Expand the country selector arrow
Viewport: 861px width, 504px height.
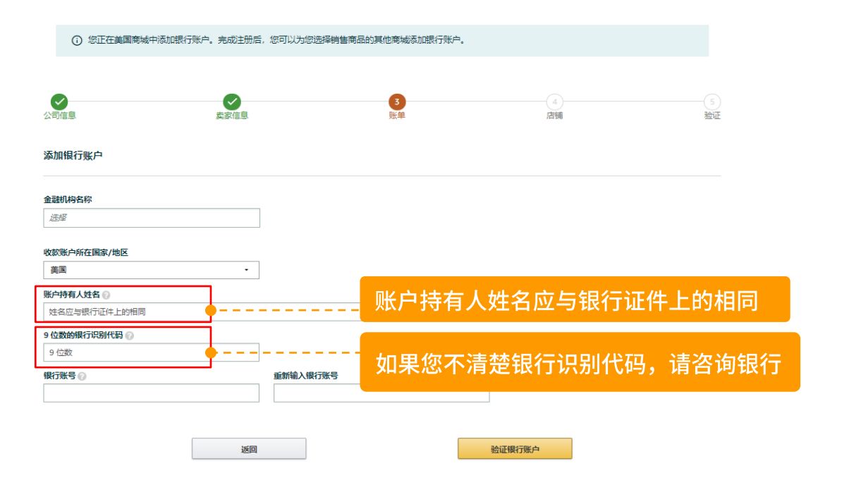pyautogui.click(x=248, y=270)
